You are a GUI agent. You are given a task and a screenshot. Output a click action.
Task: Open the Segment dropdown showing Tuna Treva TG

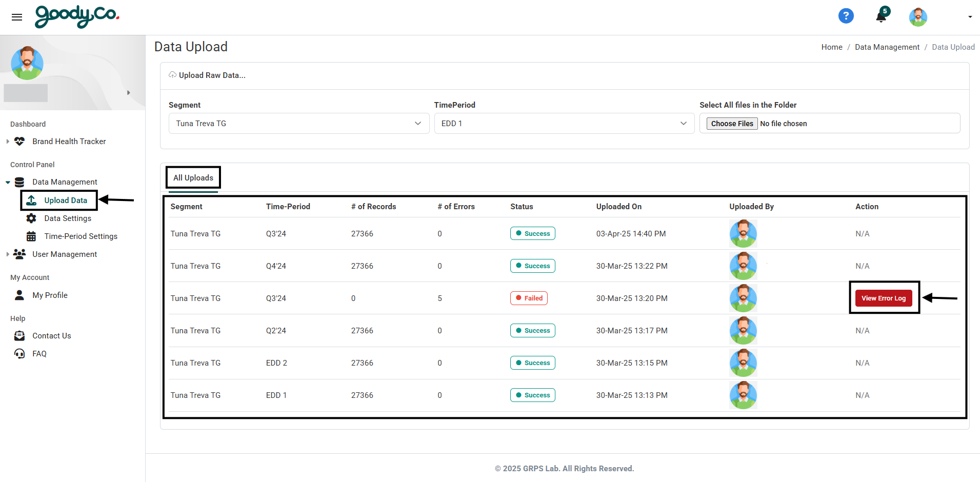coord(298,124)
